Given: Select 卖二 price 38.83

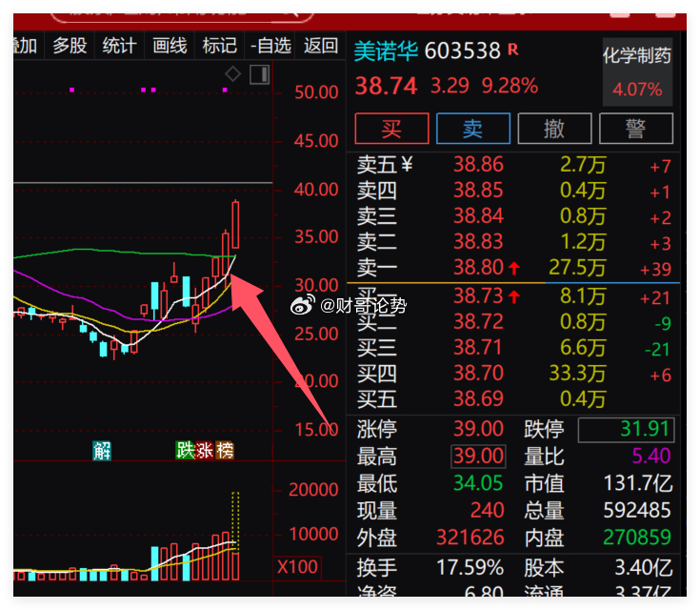Looking at the screenshot, I should pyautogui.click(x=478, y=242).
